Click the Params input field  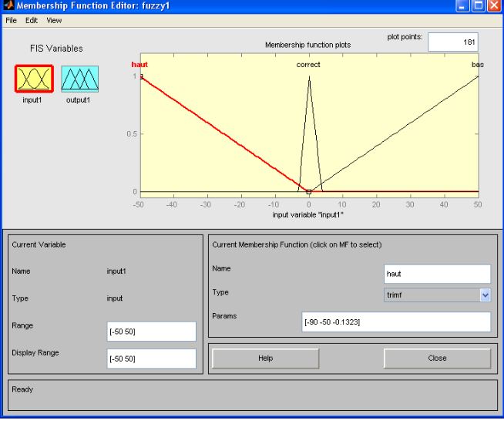pyautogui.click(x=396, y=322)
